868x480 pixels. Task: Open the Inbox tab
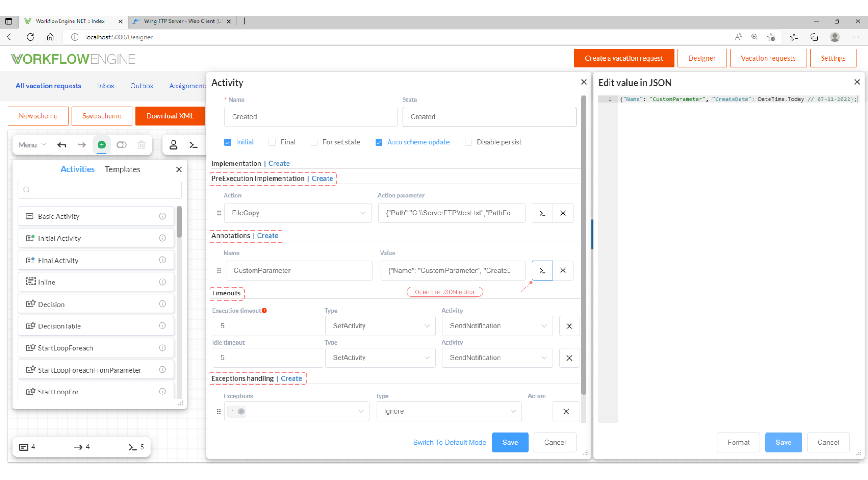point(106,86)
